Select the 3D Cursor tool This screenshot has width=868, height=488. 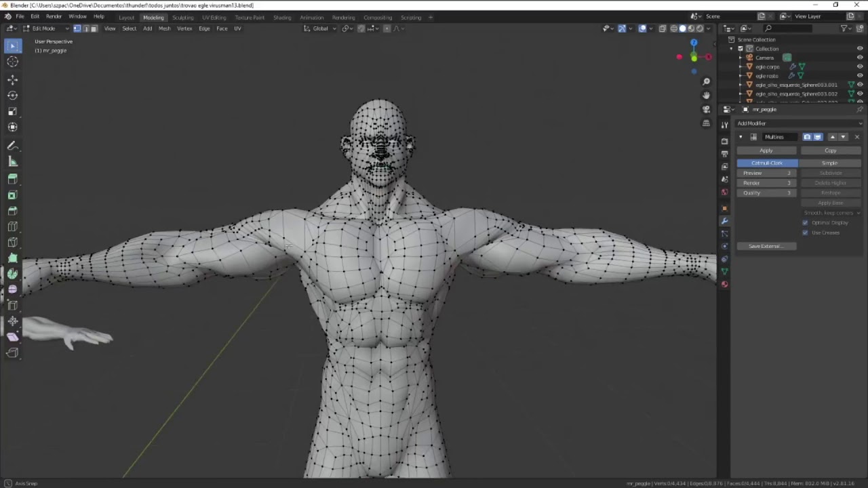[x=12, y=62]
